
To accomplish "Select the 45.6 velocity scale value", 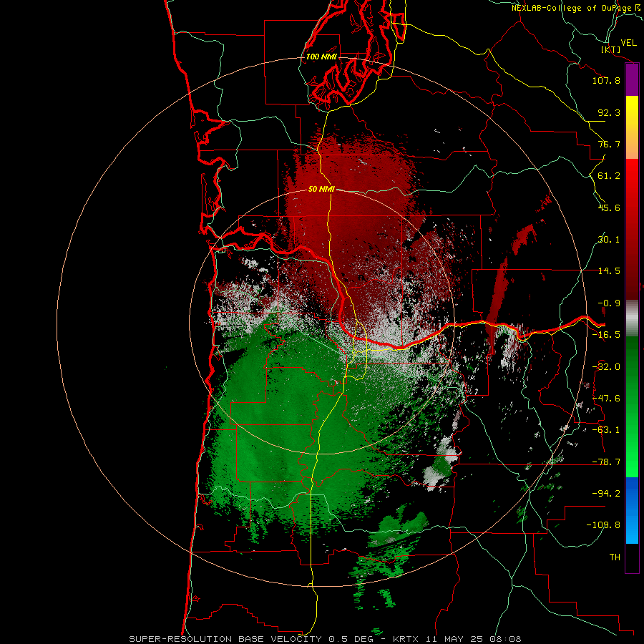I will [x=609, y=208].
